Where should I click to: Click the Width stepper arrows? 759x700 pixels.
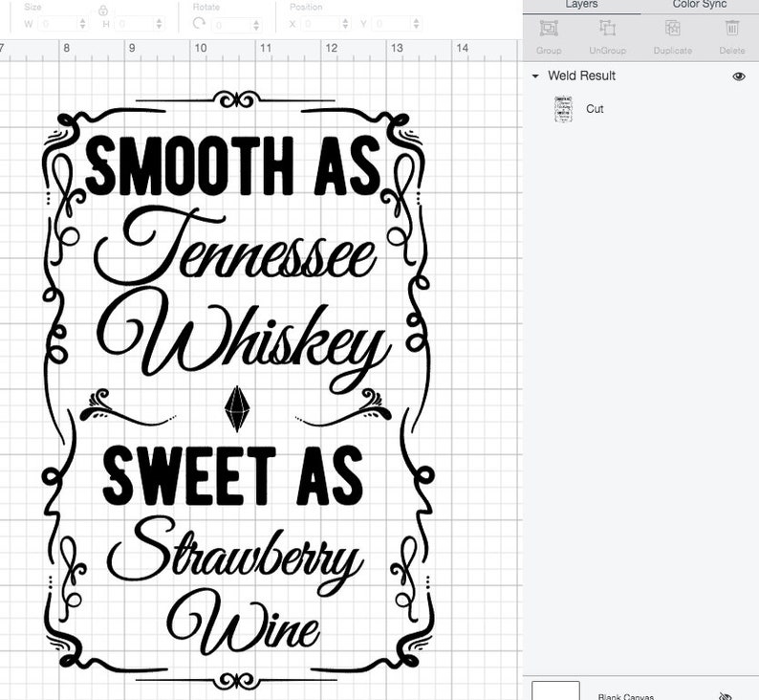click(83, 24)
